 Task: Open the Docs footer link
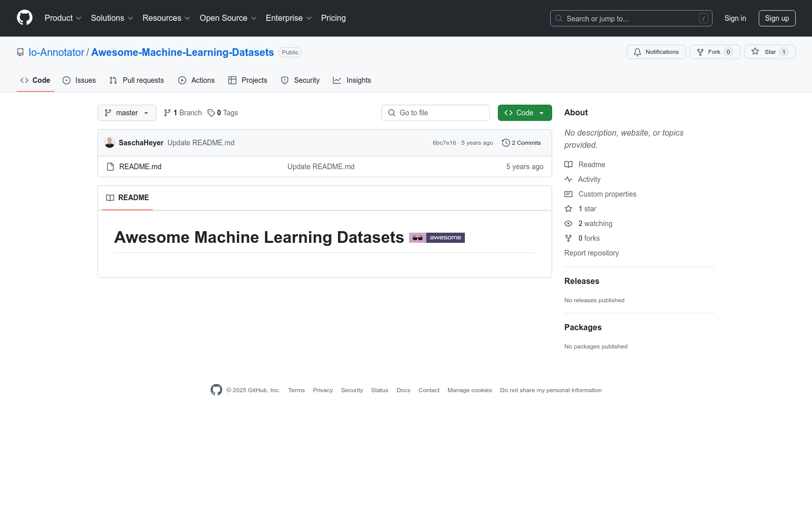[403, 390]
